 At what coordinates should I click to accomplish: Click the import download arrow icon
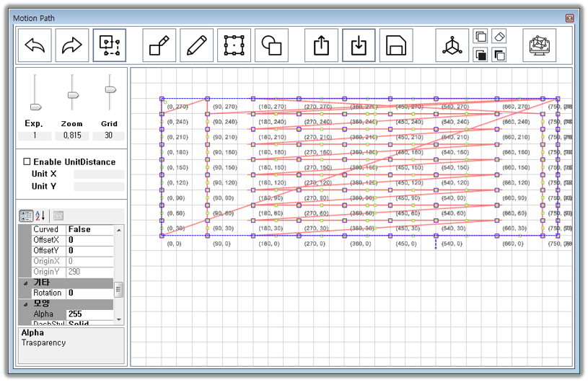(359, 45)
